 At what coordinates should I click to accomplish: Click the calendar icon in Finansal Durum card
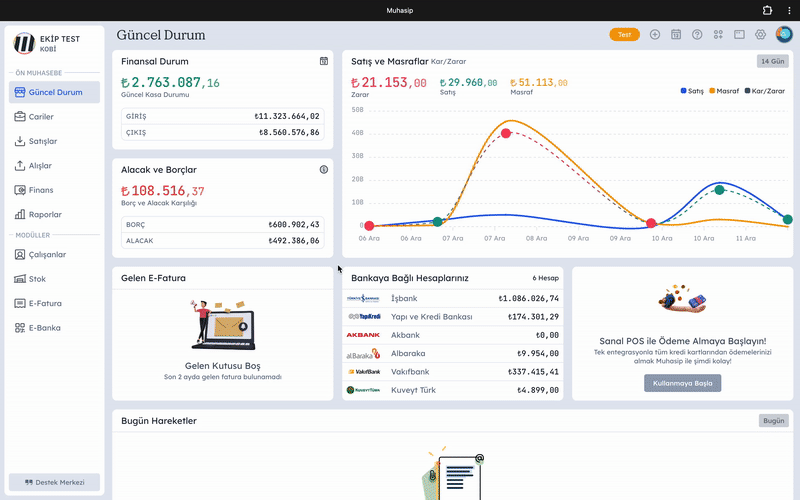pos(324,61)
